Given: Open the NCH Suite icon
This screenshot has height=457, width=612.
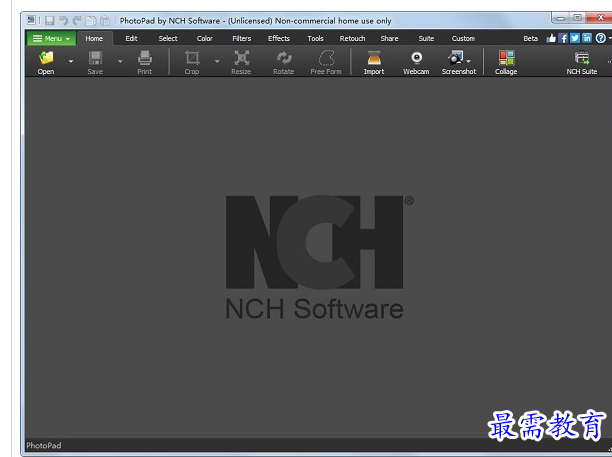Looking at the screenshot, I should 582,62.
